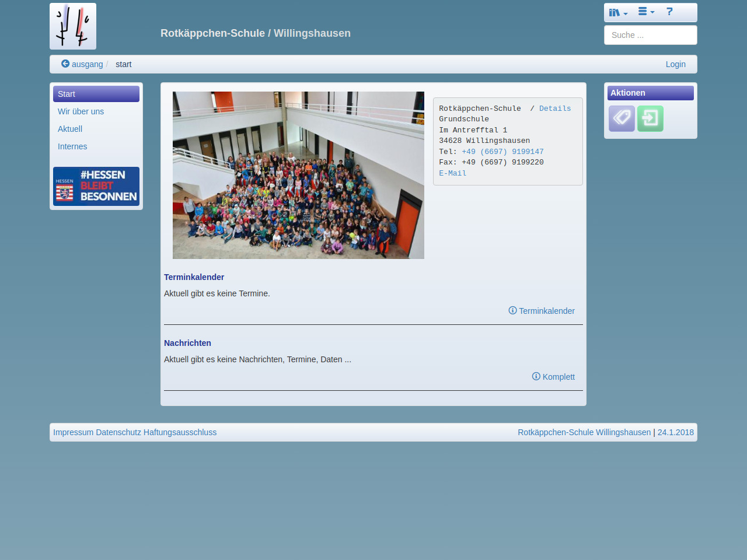Image resolution: width=747 pixels, height=560 pixels.
Task: Click the school group photo
Action: click(x=298, y=175)
